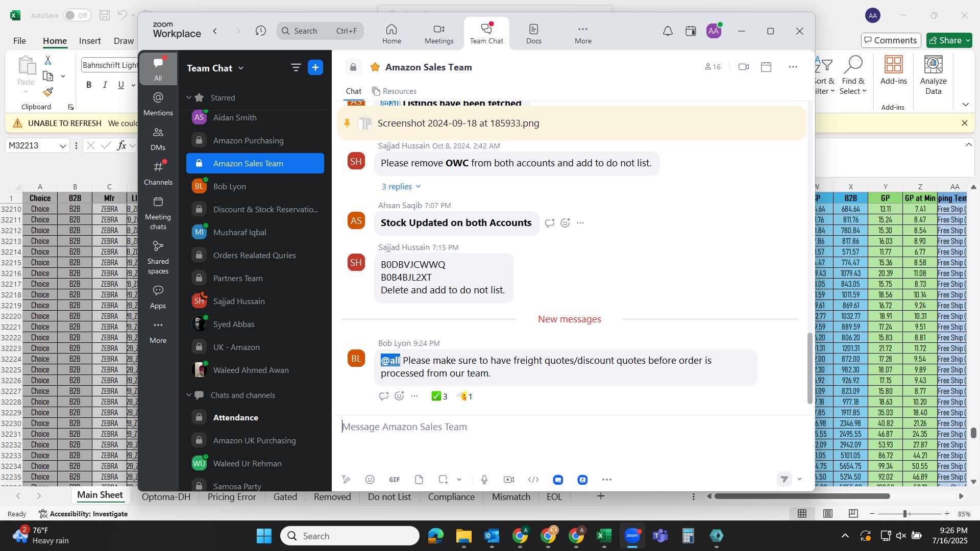Screen dimensions: 980x551
Task: Toggle Underline formatting in Excel
Action: [x=121, y=85]
